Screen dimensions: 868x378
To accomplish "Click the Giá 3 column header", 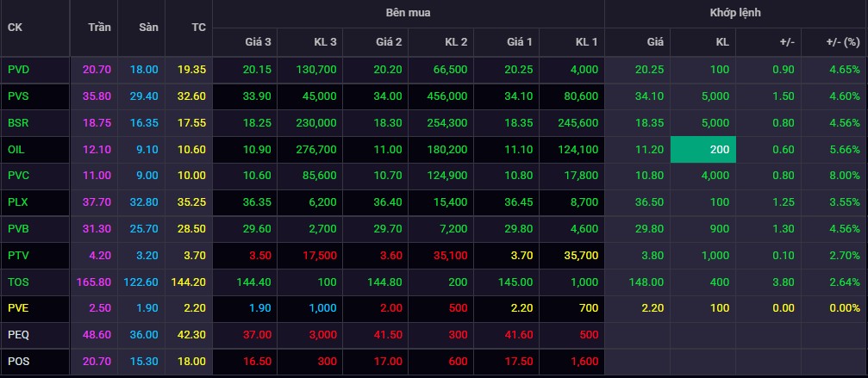I will [x=260, y=40].
